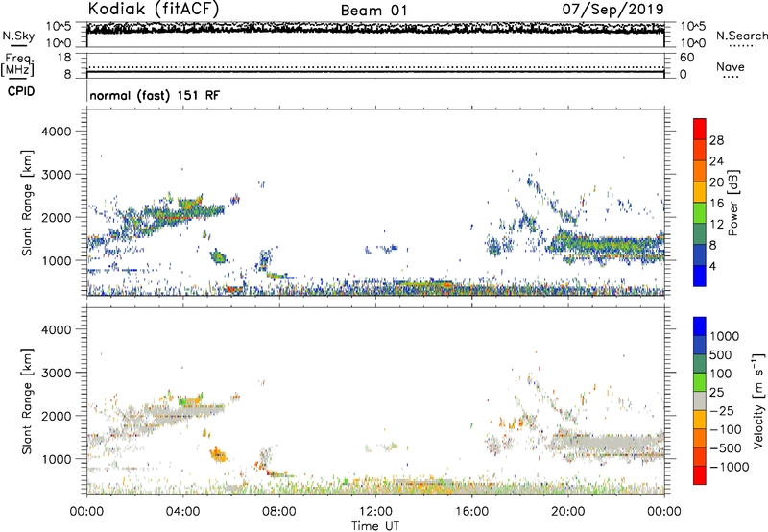Click the '12' label on power colorbar
The height and width of the screenshot is (532, 768).
pos(716,225)
